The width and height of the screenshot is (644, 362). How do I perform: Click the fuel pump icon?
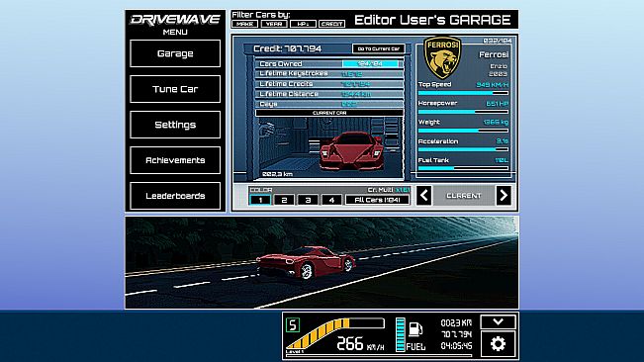tap(415, 329)
